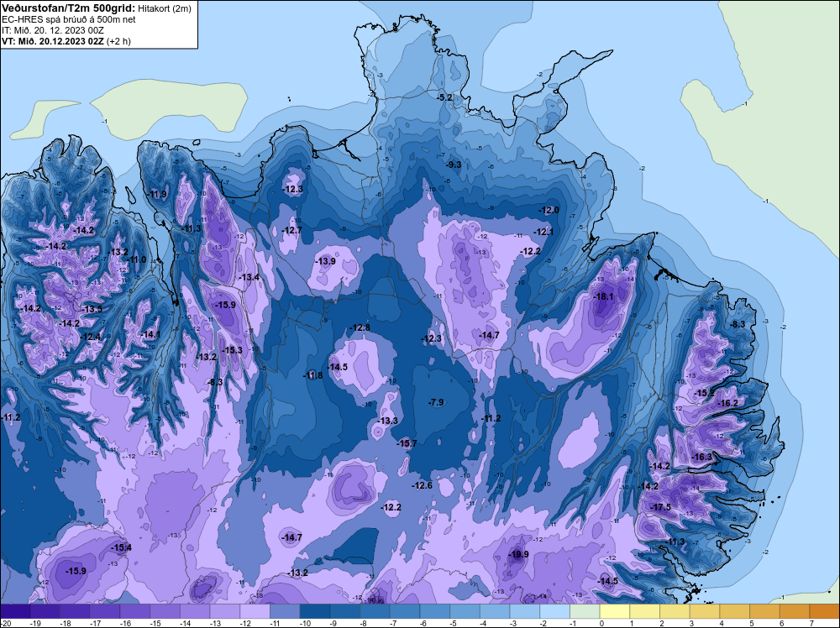Select the -12.4 temperature value

pyautogui.click(x=91, y=337)
